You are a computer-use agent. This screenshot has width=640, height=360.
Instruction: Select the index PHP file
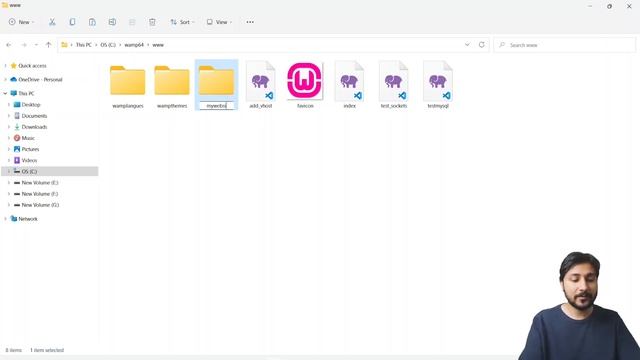point(349,85)
